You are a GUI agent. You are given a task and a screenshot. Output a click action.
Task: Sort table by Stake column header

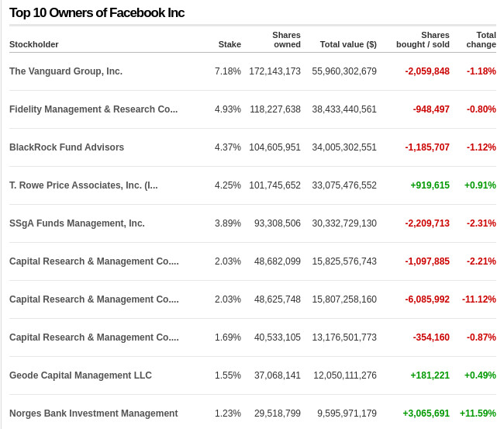(230, 44)
